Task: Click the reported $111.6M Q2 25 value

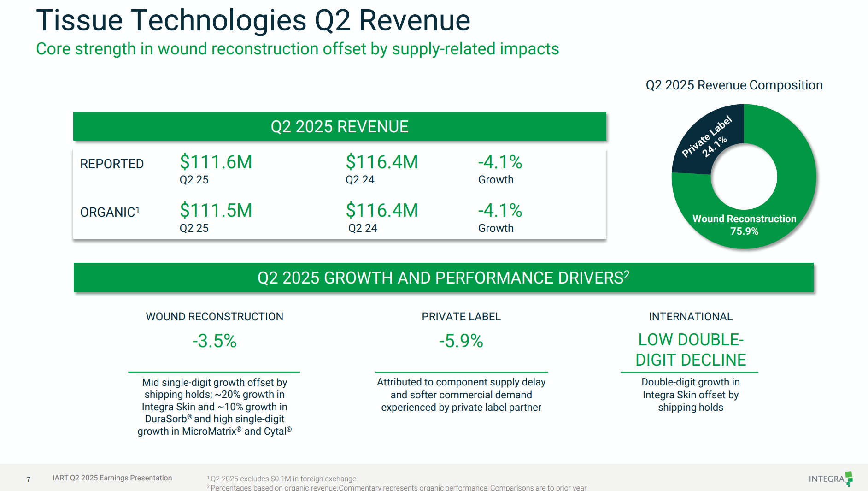Action: pos(216,162)
